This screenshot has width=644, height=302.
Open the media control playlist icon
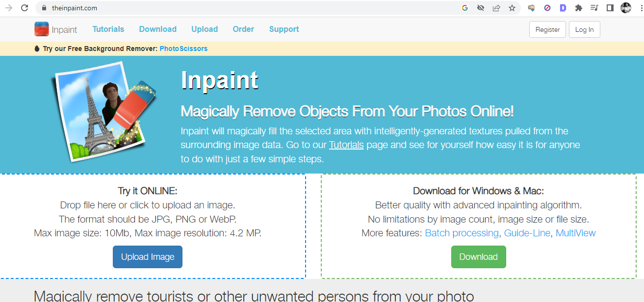coord(594,8)
